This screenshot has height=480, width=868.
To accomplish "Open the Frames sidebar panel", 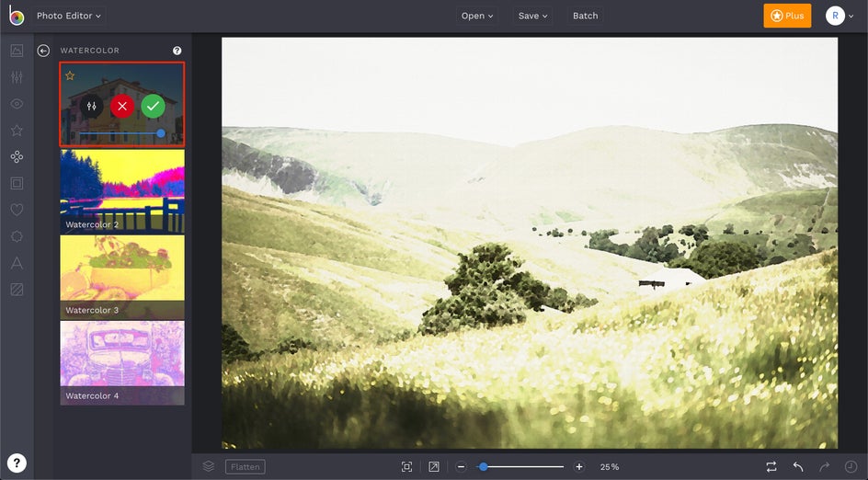I will 17,183.
